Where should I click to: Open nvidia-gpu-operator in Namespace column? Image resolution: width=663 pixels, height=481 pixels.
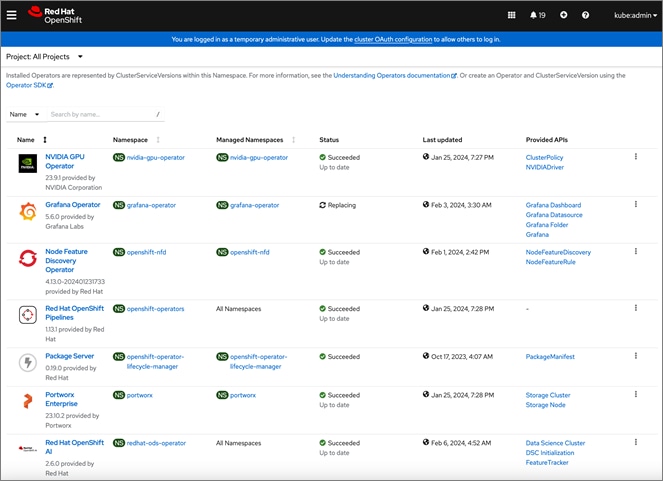(x=156, y=157)
